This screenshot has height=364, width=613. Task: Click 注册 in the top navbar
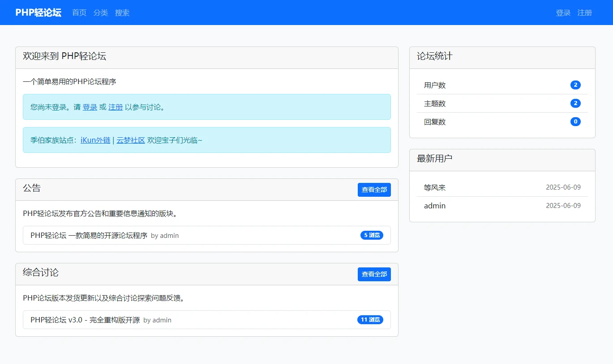[x=585, y=13]
